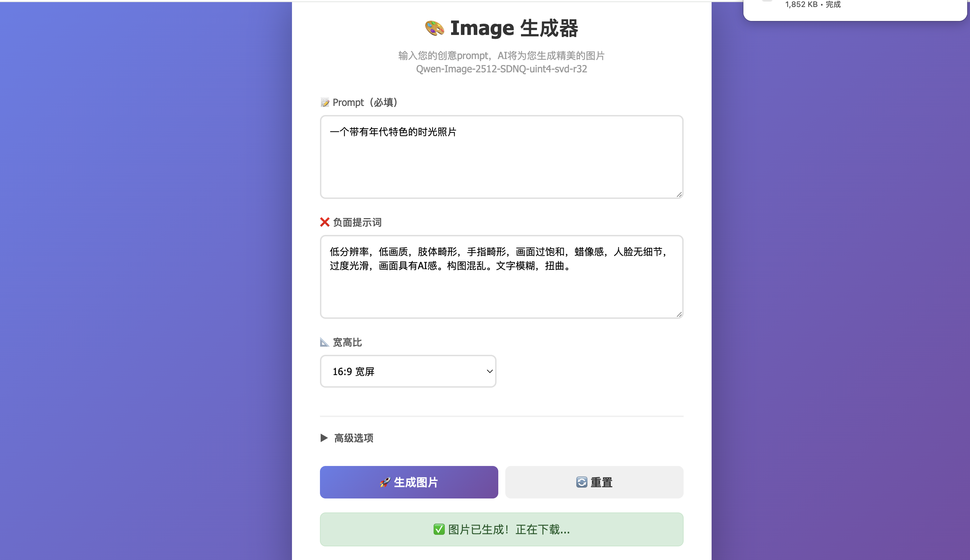Click the refresh icon on the reset button
970x560 pixels.
click(582, 482)
